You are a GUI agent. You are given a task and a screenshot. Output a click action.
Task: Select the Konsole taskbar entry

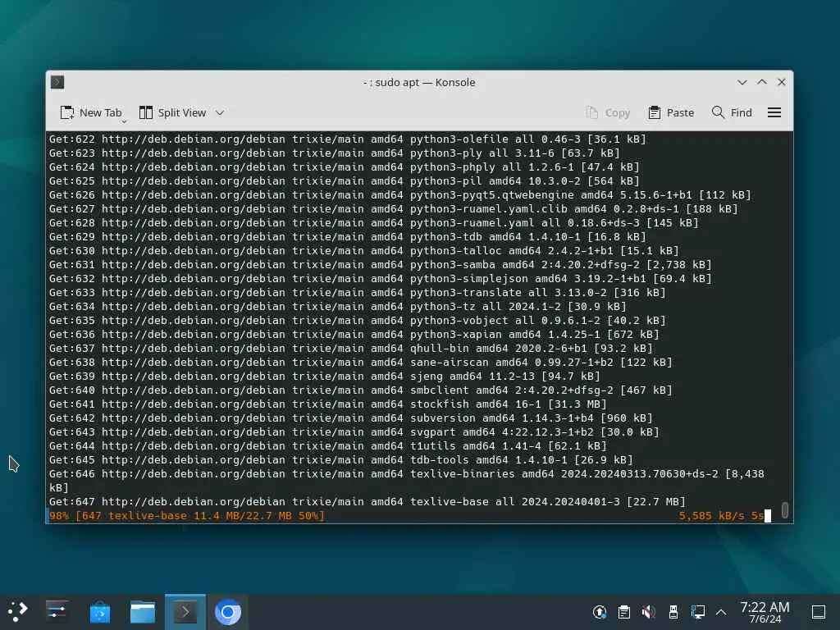click(185, 612)
